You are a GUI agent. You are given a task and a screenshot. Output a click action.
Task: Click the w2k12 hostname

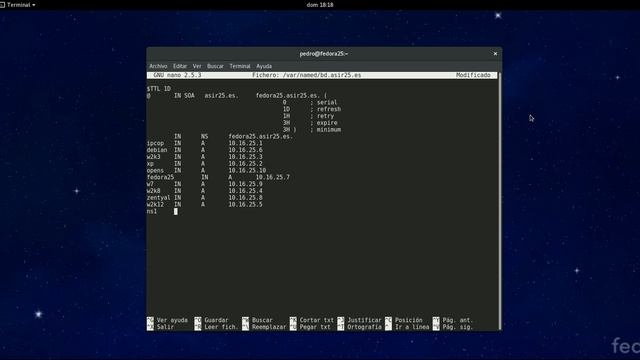(x=156, y=204)
